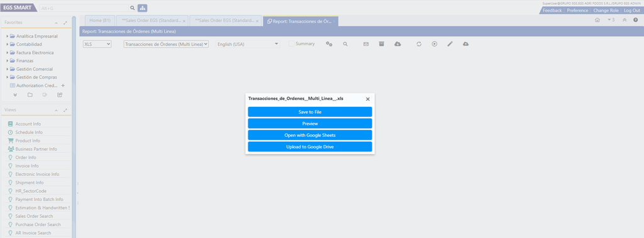Expand the Finanzas folder
Screen dimensions: 644x238
point(8,61)
